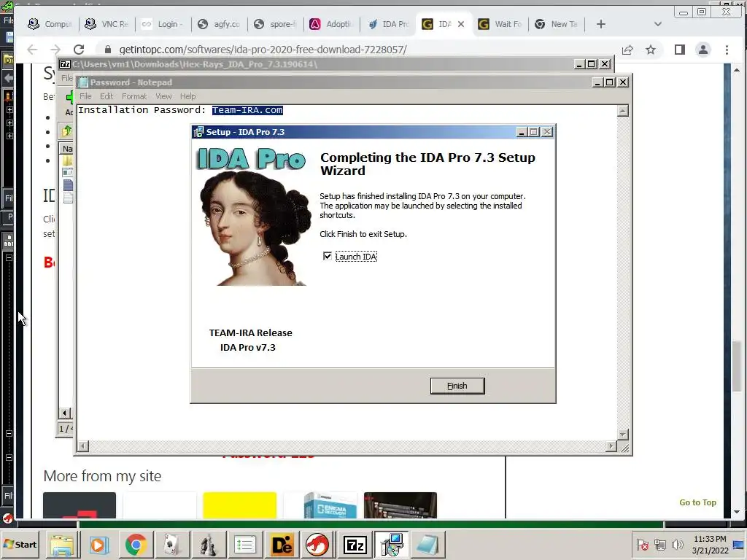The image size is (747, 560).
Task: Click the Action Center flag in the tray
Action: 642,544
